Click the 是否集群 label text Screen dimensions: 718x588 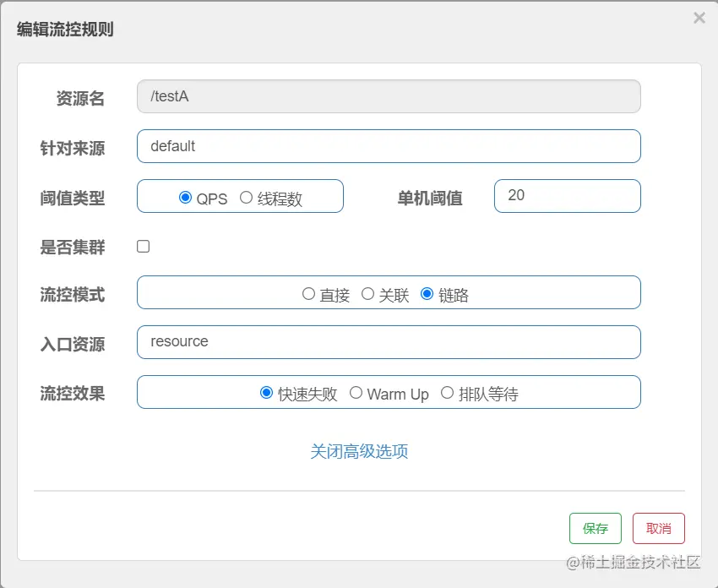[73, 248]
